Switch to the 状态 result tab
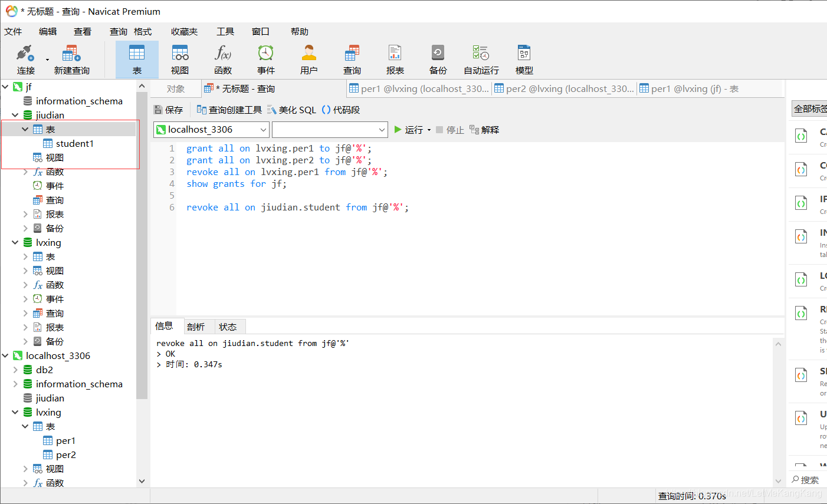827x504 pixels. coord(228,327)
